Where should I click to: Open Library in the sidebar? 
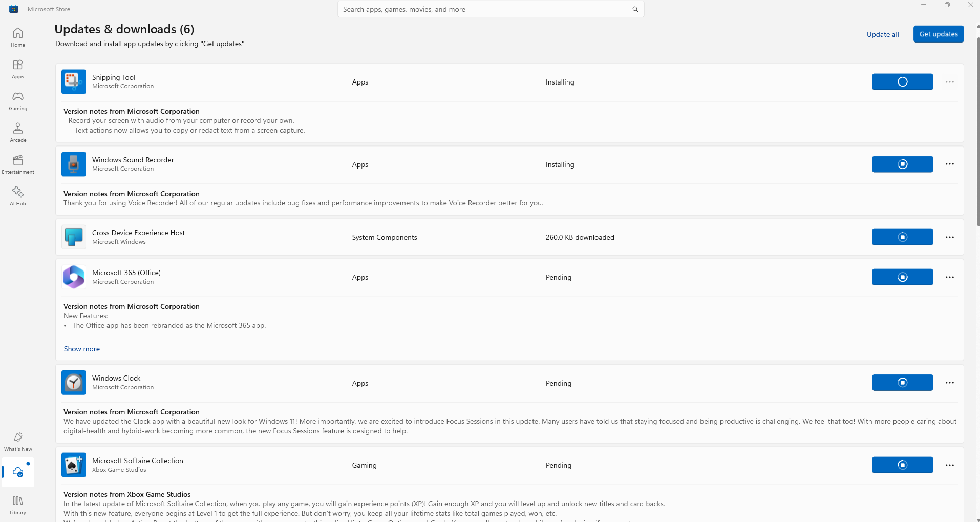[18, 505]
